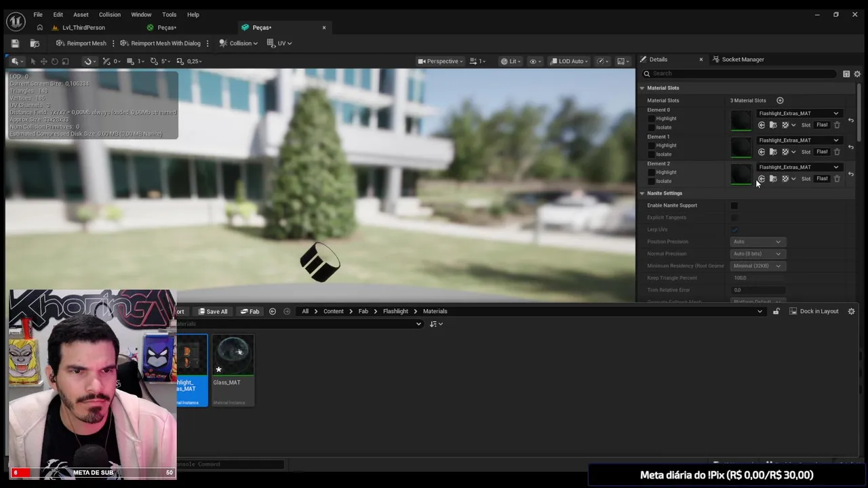The image size is (868, 488).
Task: Open Position Precision Auto dropdown
Action: 757,242
